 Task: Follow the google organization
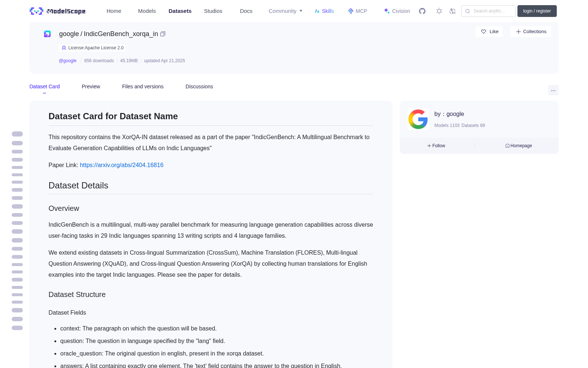(436, 146)
